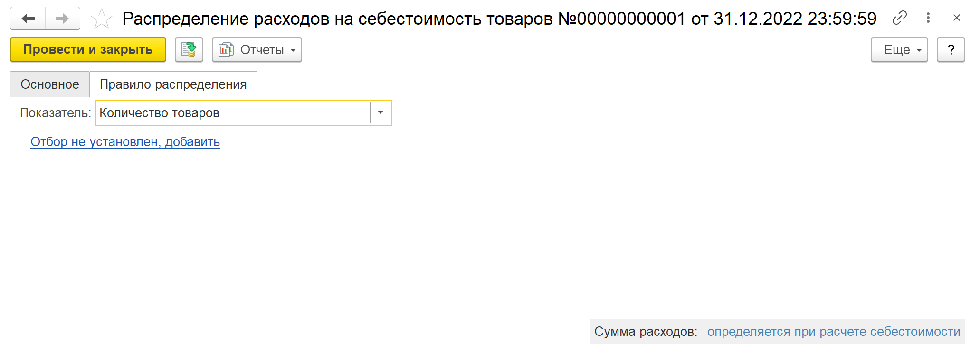
Task: Expand the Показатель dropdown list
Action: (381, 112)
